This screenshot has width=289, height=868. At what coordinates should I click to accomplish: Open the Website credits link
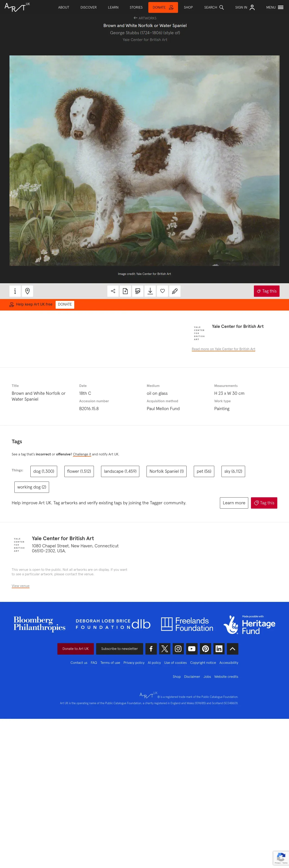coord(226,677)
